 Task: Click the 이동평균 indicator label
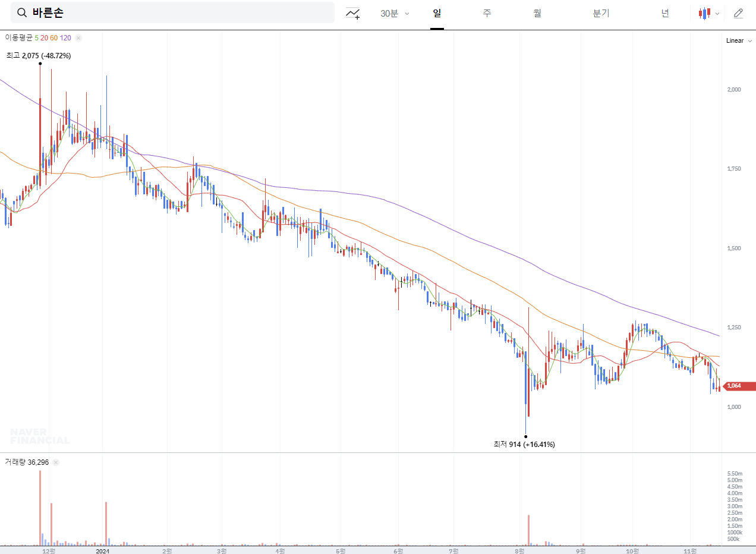(18, 38)
